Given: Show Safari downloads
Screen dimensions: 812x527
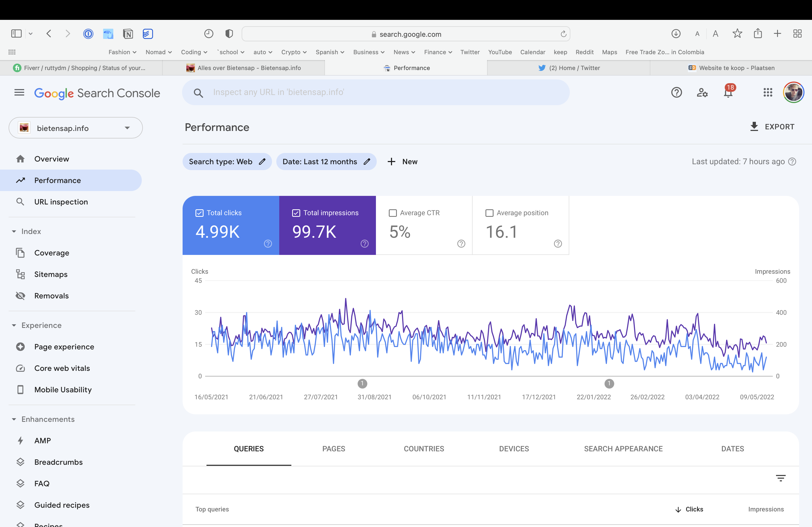Looking at the screenshot, I should tap(676, 33).
